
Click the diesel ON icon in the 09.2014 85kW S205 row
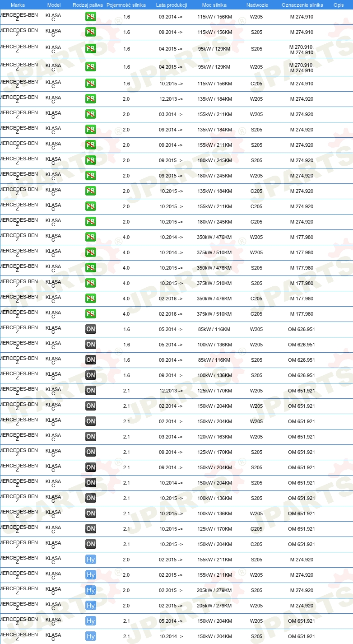91,360
